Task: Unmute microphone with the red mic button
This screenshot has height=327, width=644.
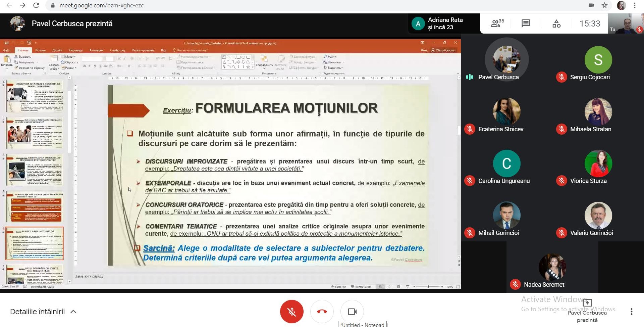Action: pyautogui.click(x=292, y=312)
